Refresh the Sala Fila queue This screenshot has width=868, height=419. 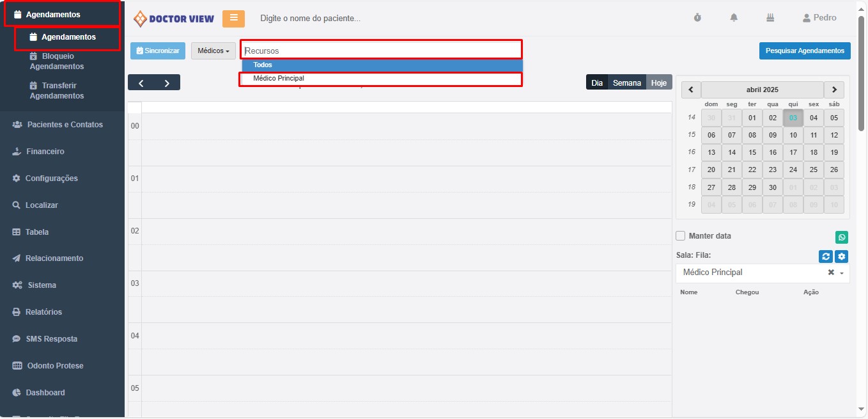click(826, 257)
